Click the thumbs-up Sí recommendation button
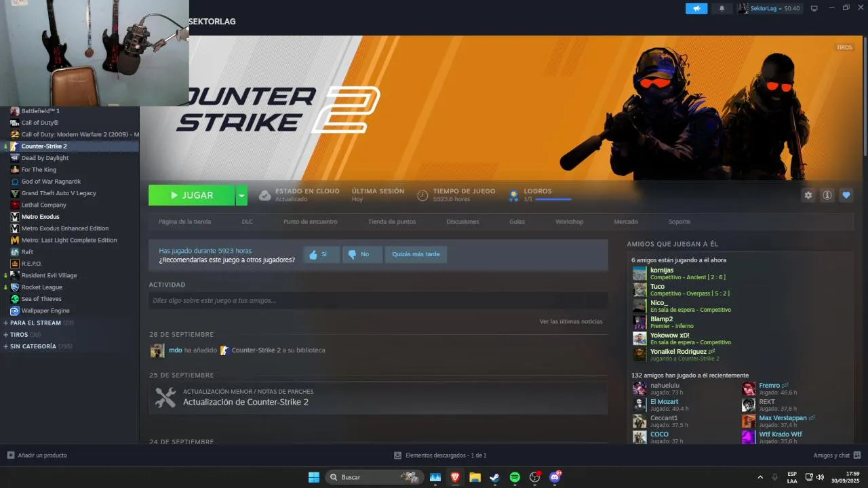This screenshot has width=868, height=488. [x=321, y=254]
